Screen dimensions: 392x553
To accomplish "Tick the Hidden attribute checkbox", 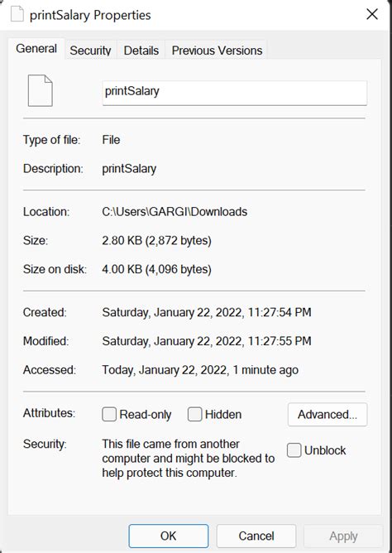I will coord(194,414).
